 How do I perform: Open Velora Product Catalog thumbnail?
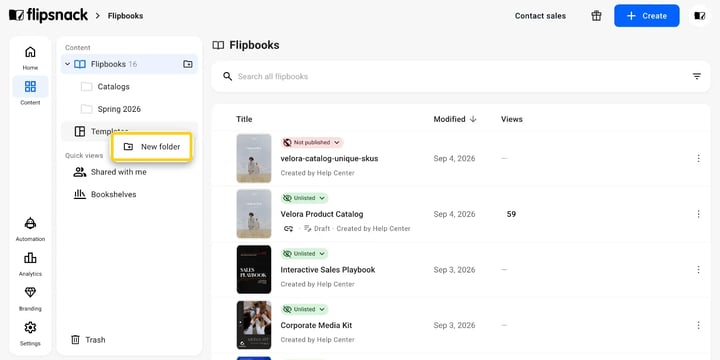254,214
